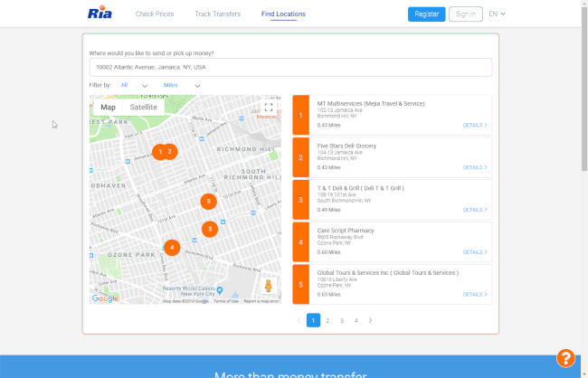
Task: Click orange number 3 badge for T & T Deli
Action: tap(300, 200)
